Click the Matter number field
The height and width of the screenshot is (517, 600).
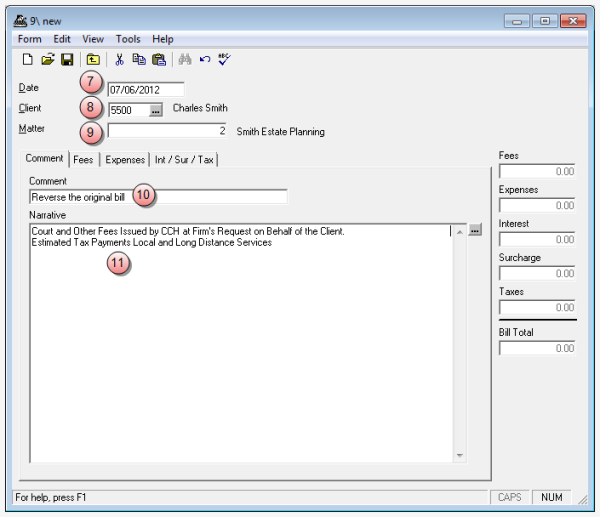[x=168, y=130]
